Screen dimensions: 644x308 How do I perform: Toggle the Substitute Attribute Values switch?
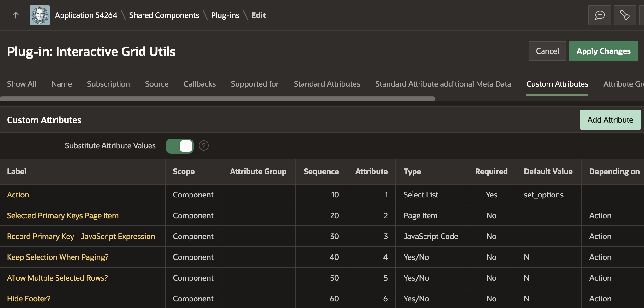point(180,146)
